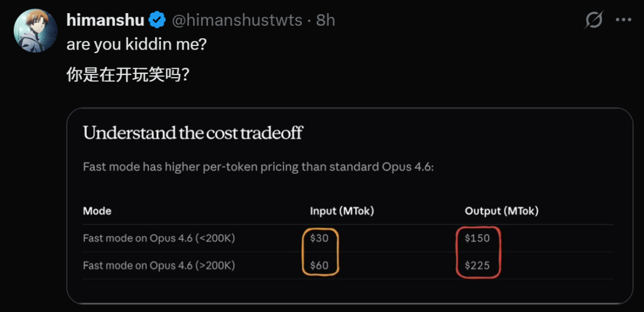Click the Chinese translation text line
The height and width of the screenshot is (312, 644).
click(128, 76)
